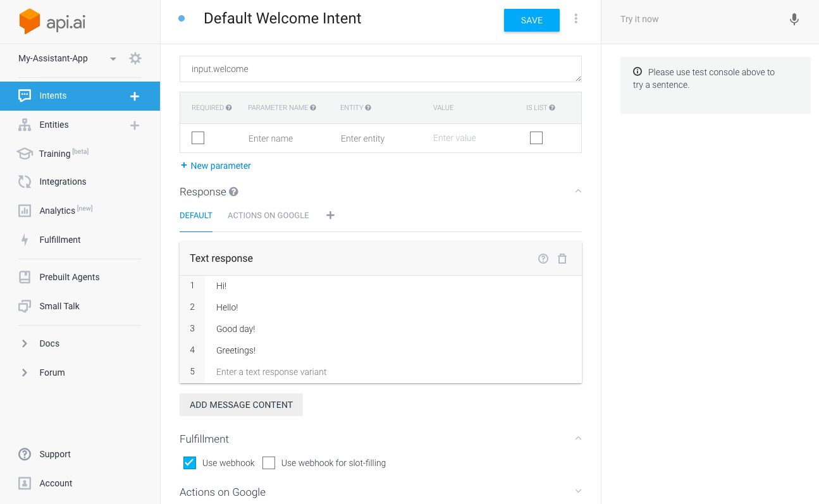Viewport: 819px width, 504px height.
Task: Collapse the Response section
Action: pos(577,190)
